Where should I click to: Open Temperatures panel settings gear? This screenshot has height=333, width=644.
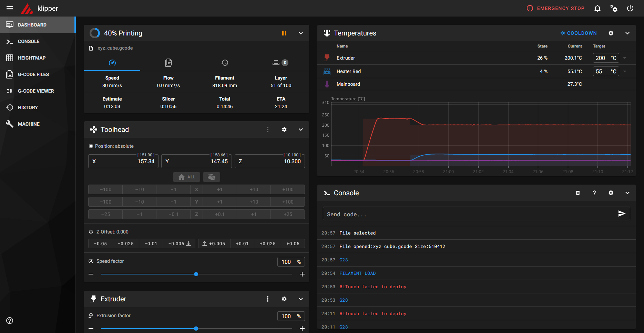[x=611, y=33]
